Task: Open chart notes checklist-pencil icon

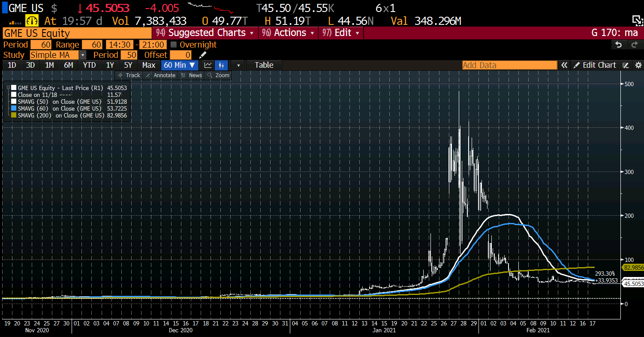Action: pos(626,65)
